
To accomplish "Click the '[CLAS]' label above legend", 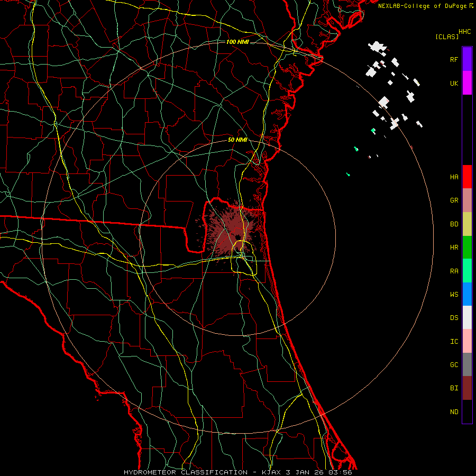I will coord(446,37).
